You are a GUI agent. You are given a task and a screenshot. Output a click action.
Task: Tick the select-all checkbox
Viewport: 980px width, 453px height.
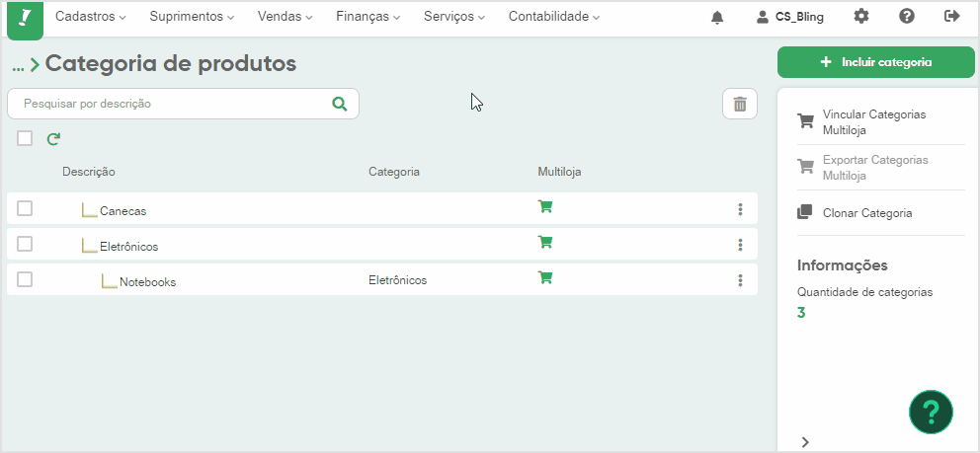click(25, 138)
